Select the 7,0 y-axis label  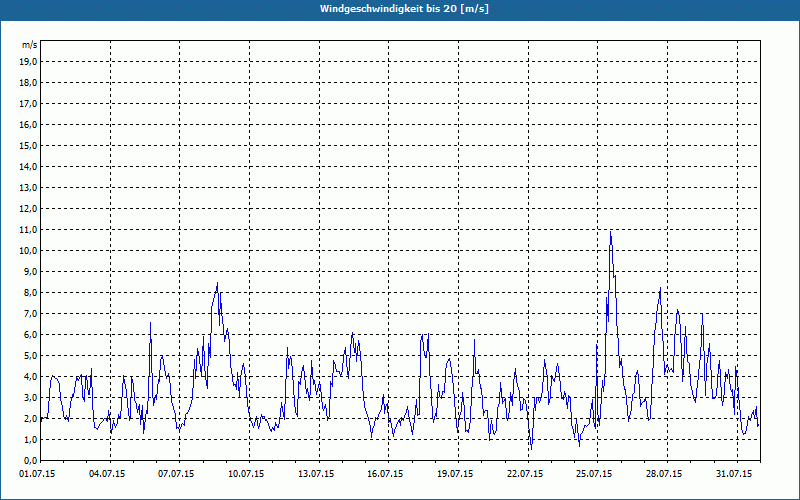[30, 313]
